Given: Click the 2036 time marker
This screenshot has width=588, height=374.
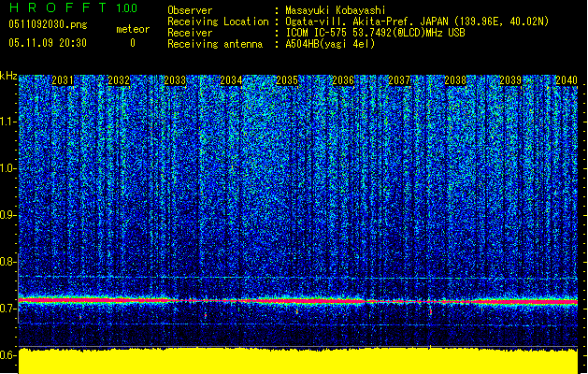Looking at the screenshot, I should point(343,80).
